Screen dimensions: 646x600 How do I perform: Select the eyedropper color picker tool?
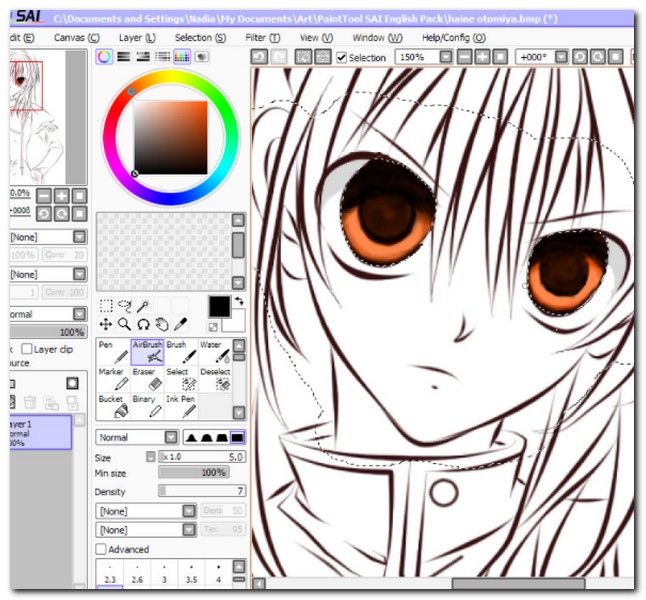click(x=181, y=324)
